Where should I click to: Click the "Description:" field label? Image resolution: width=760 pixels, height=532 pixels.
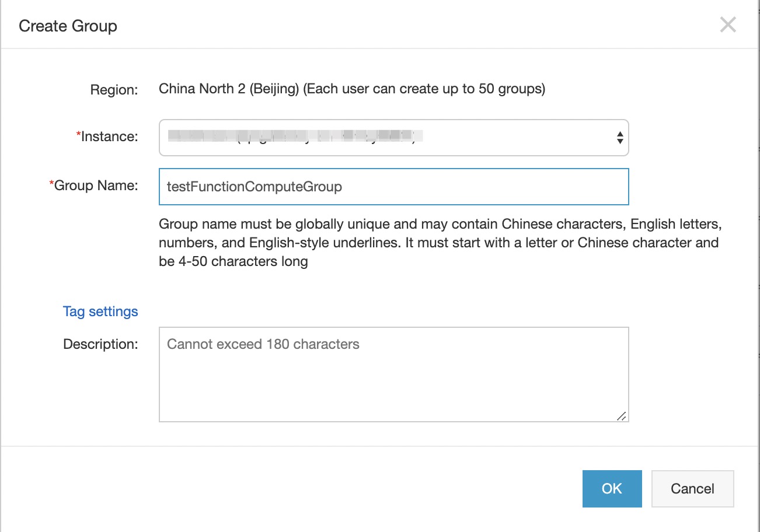coord(100,344)
